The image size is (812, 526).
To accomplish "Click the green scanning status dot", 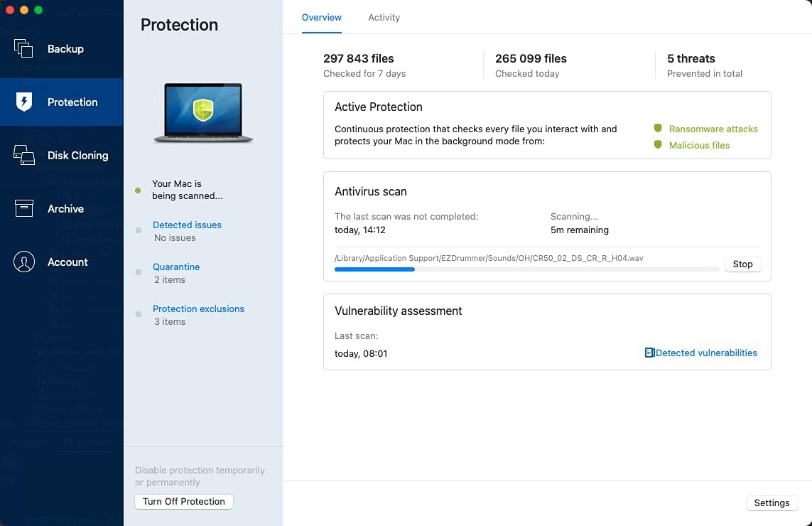I will pyautogui.click(x=138, y=190).
